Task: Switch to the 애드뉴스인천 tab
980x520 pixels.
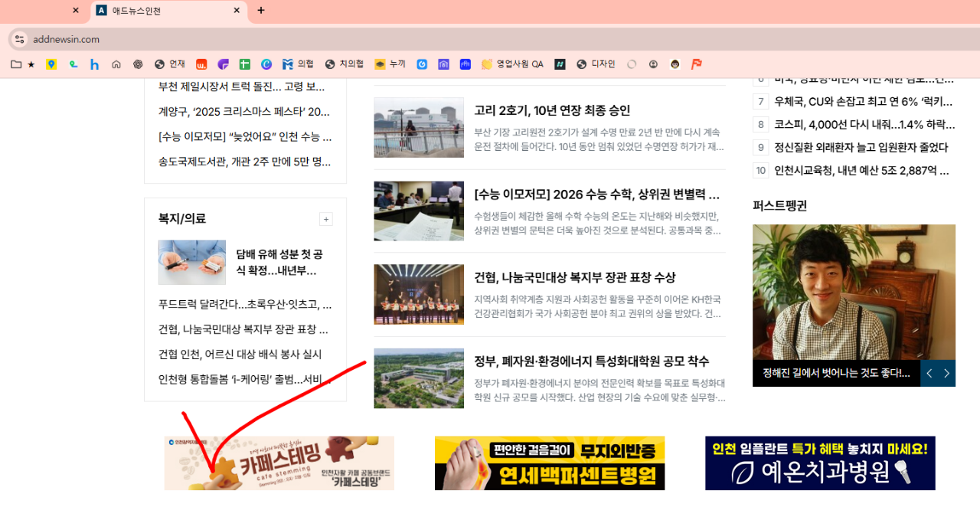Action: pyautogui.click(x=161, y=11)
